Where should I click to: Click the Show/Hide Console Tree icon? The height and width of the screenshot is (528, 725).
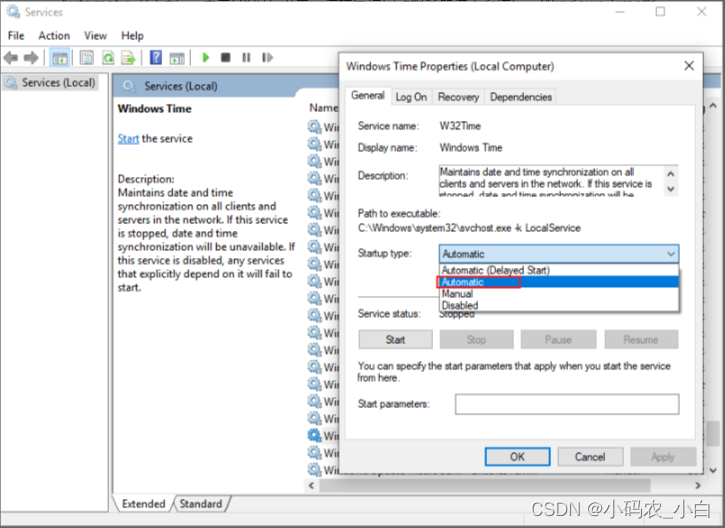tap(60, 58)
